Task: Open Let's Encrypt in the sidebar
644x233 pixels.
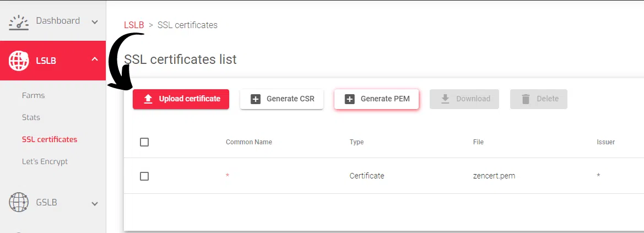Action: (45, 161)
